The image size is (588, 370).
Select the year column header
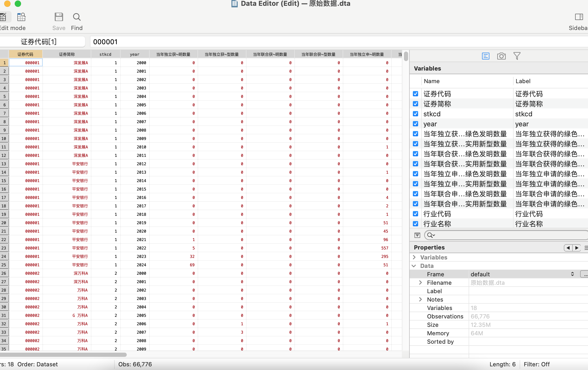tap(135, 54)
